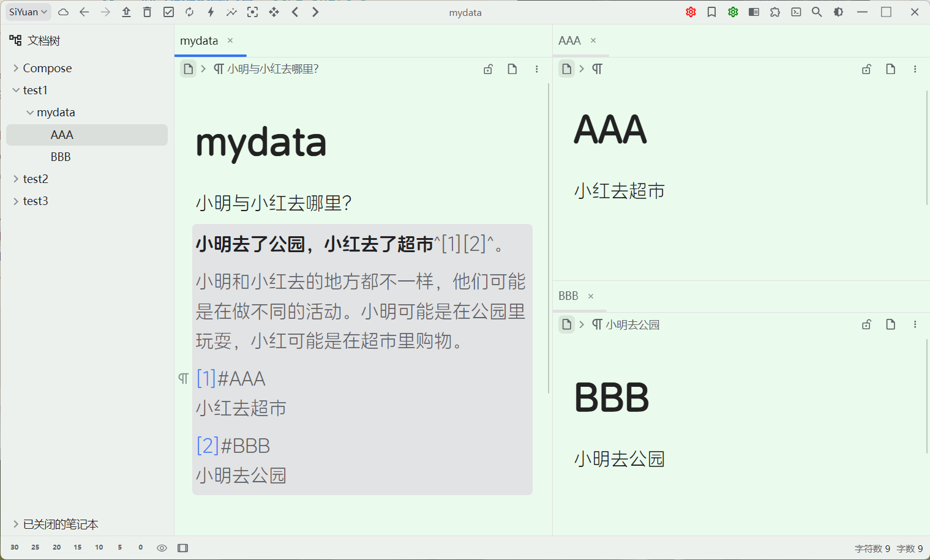Open the bookmark panel icon
The width and height of the screenshot is (930, 560).
711,12
